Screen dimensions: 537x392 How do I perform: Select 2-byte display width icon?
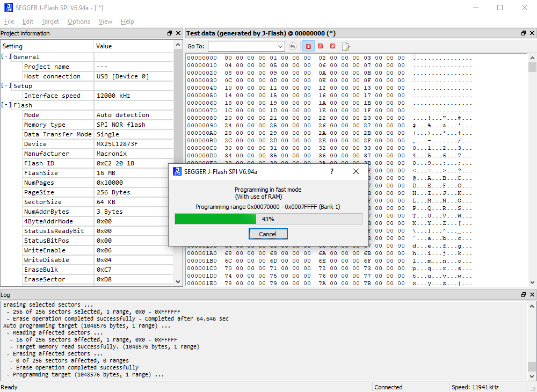[x=320, y=46]
